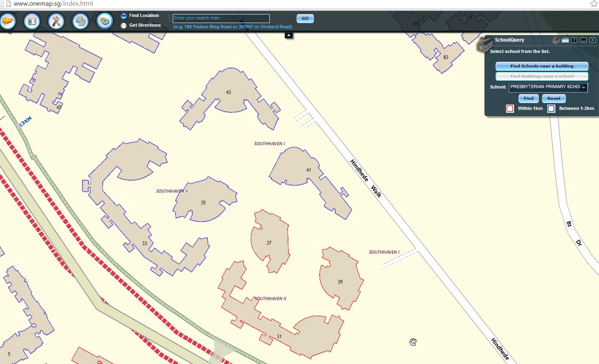The width and height of the screenshot is (599, 364).
Task: Switch to Find Buildings near a school
Action: point(542,76)
